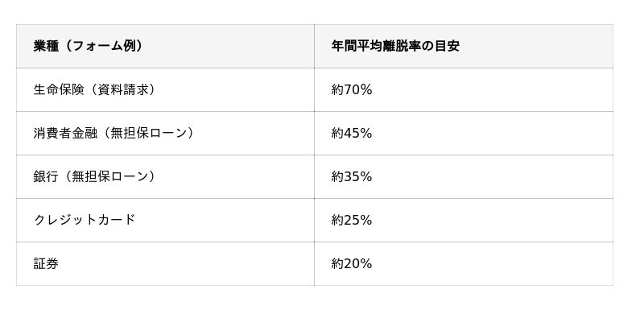This screenshot has height=310, width=644.
Task: Select the 約45% cell
Action: (464, 134)
